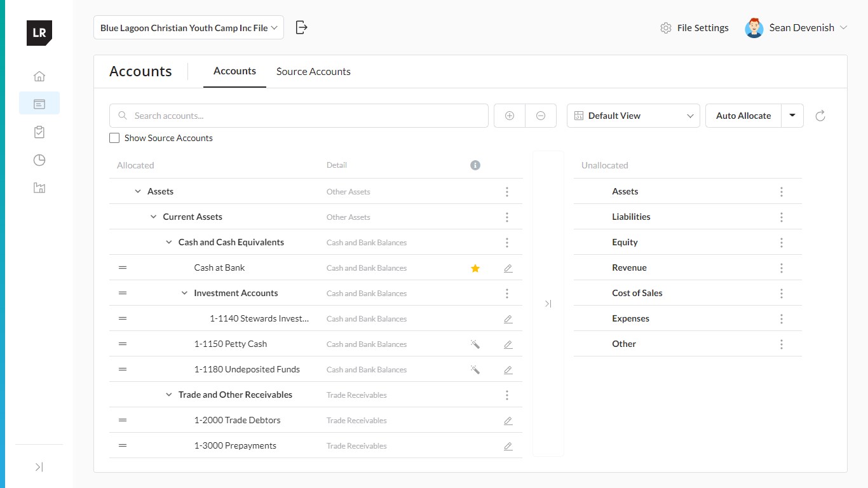This screenshot has height=488, width=868.
Task: Click the exit file icon beside file selector
Action: point(302,27)
